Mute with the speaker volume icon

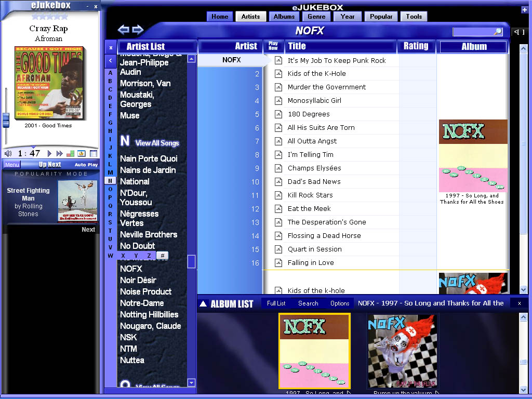pos(8,153)
